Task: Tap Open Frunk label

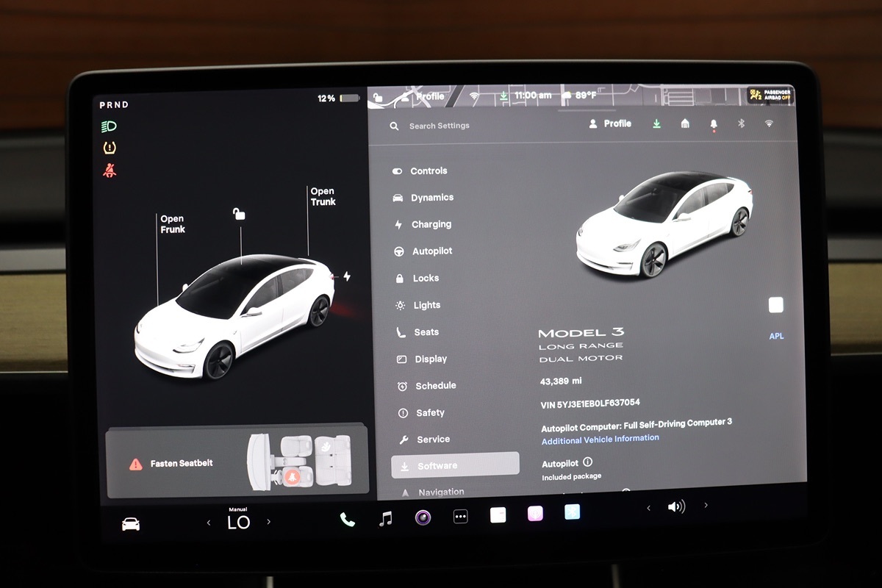Action: point(173,224)
